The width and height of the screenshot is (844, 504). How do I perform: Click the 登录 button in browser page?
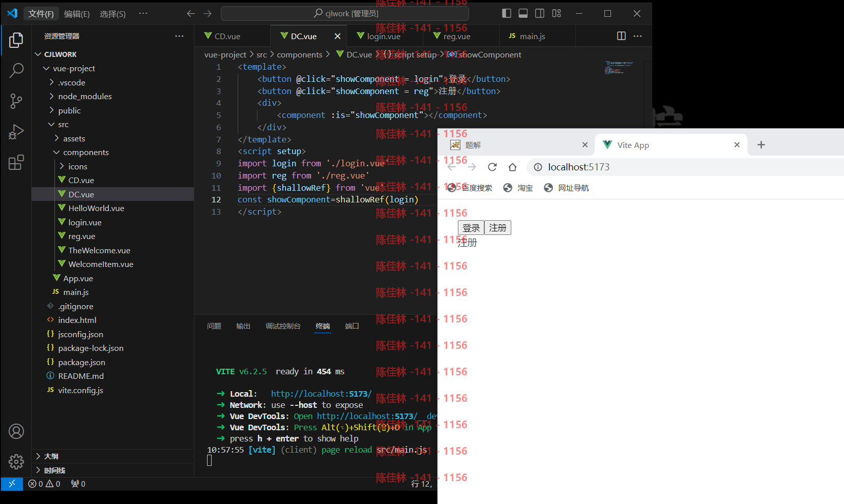point(471,228)
